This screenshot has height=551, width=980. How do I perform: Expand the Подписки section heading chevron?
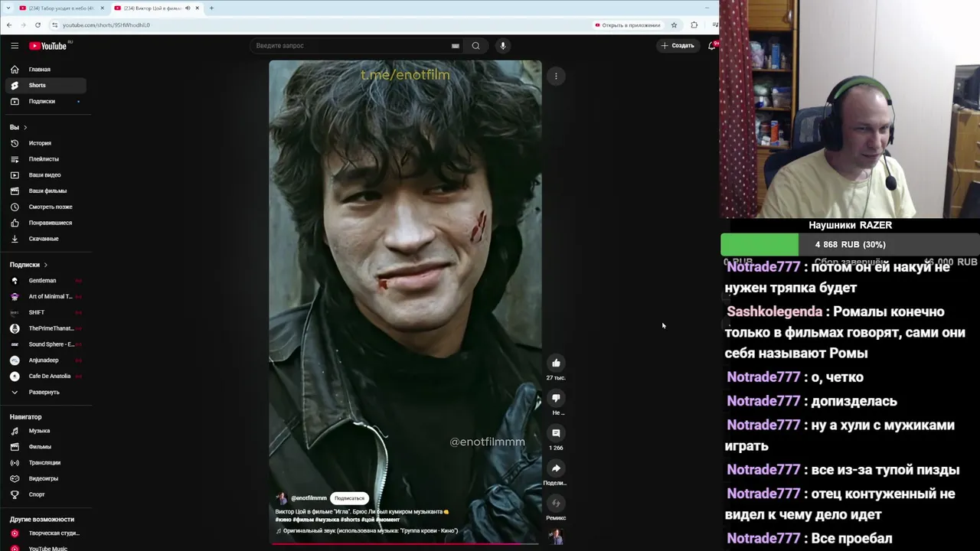(45, 265)
